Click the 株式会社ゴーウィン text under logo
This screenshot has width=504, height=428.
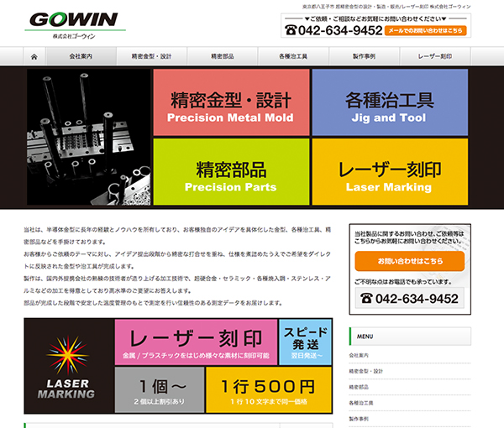point(74,36)
